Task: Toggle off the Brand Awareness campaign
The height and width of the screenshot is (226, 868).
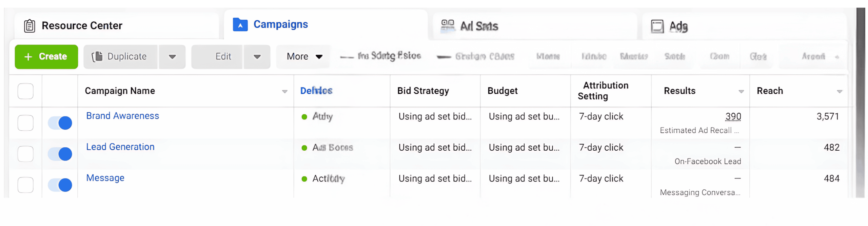Action: tap(60, 123)
